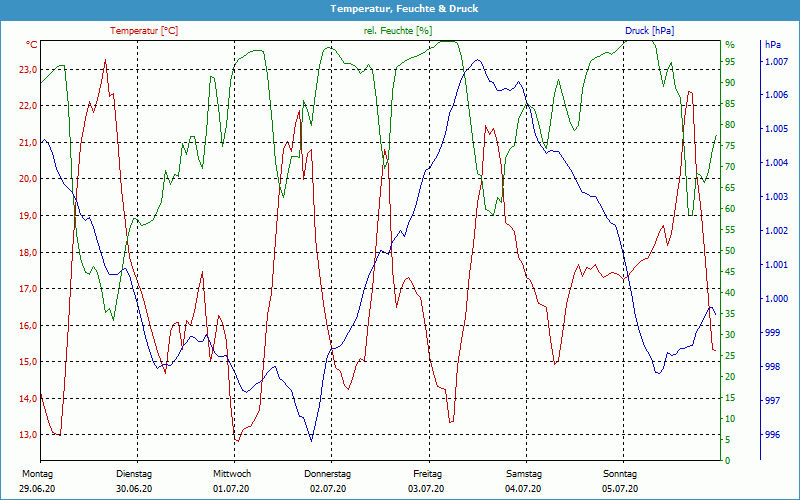Click the '65' humidity axis value
This screenshot has width=800, height=500.
tap(730, 188)
